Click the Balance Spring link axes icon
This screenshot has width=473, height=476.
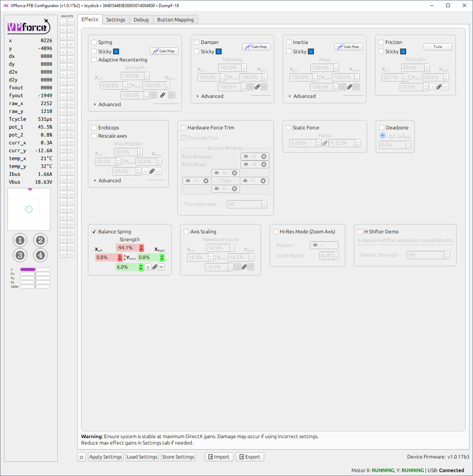point(155,267)
